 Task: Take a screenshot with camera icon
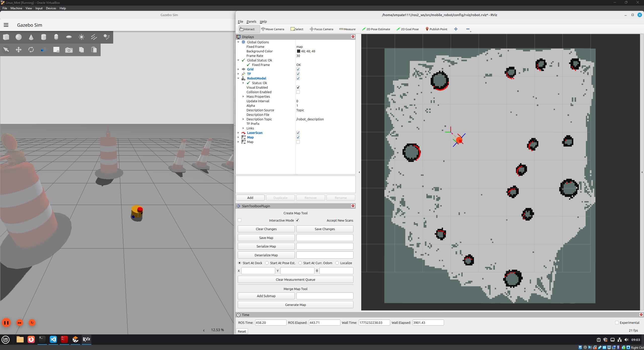tap(69, 50)
